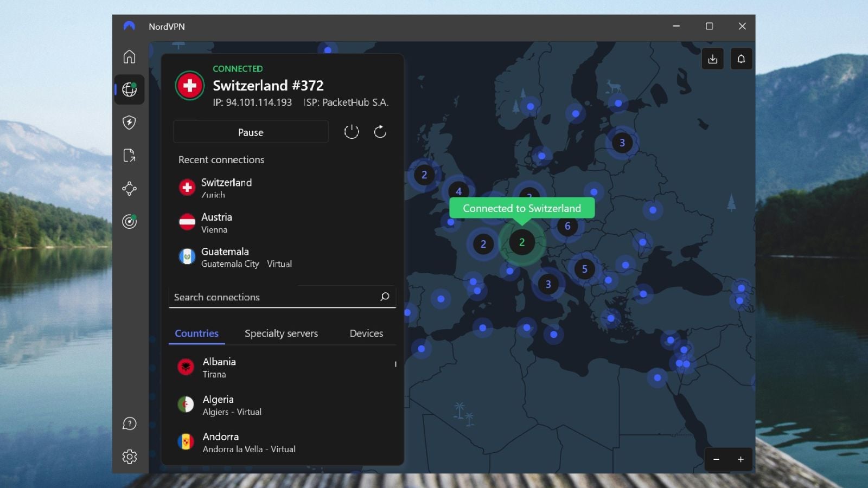This screenshot has width=868, height=488.
Task: Pause the VPN connection
Action: [x=250, y=132]
